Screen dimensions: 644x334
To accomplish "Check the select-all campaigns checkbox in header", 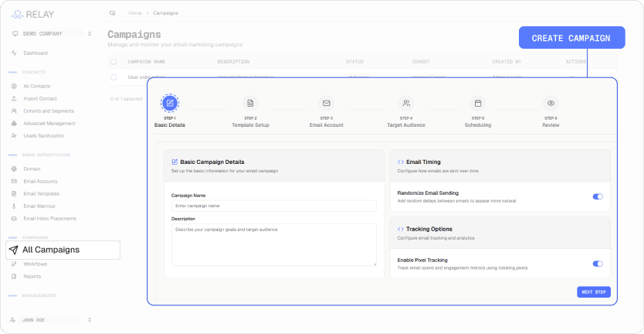I will pyautogui.click(x=114, y=62).
